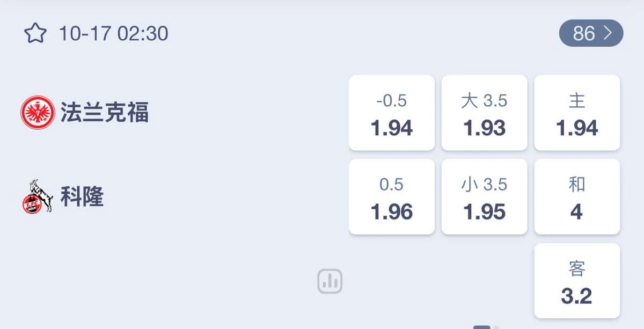Tap the 1.96 odds value for Köln
This screenshot has height=329, width=644.
coord(392,212)
